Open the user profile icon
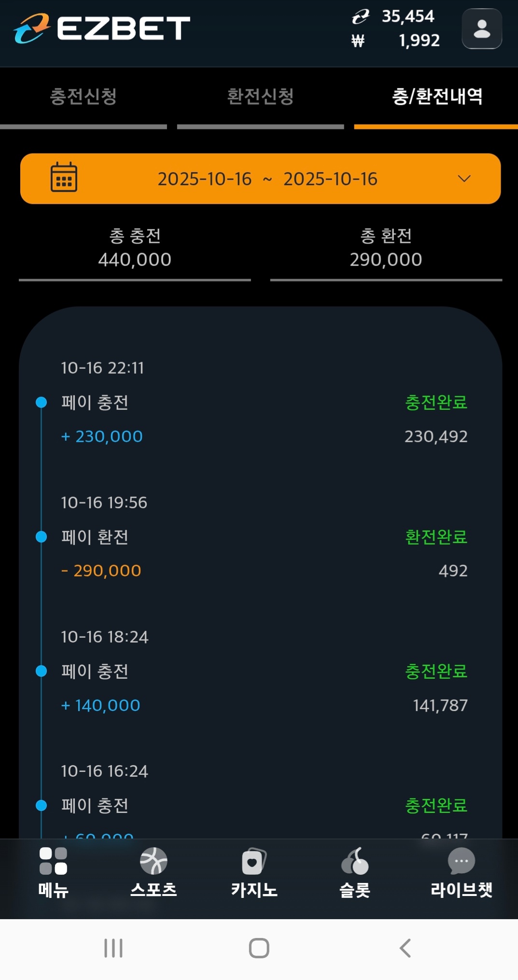The image size is (518, 980). coord(481,29)
